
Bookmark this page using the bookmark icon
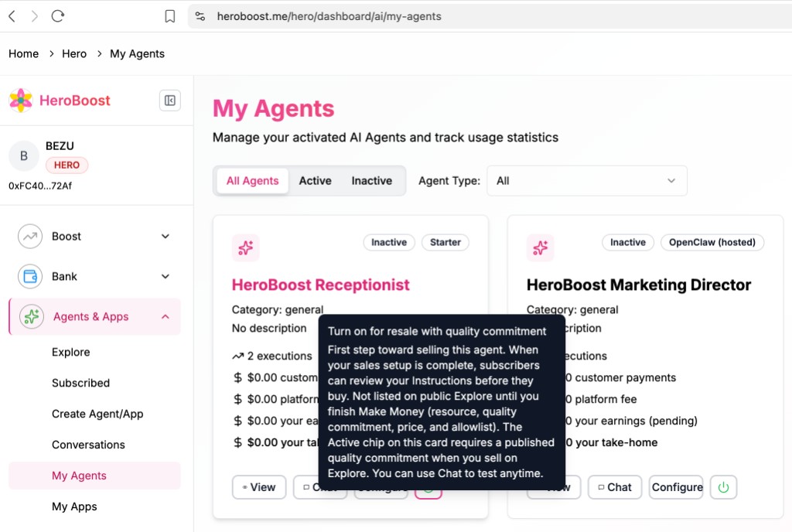click(169, 16)
